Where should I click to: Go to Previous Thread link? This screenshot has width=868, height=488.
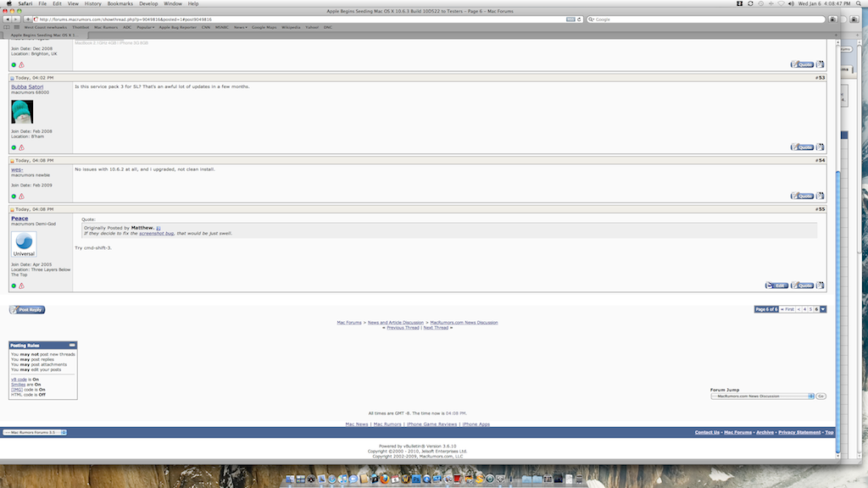pos(403,328)
